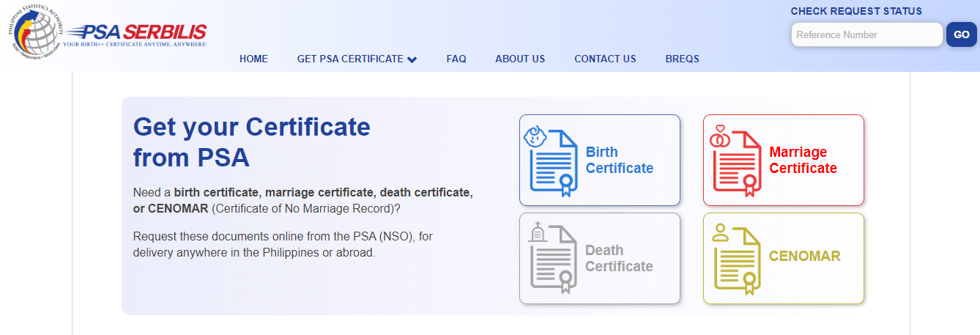Screen dimensions: 980x335
Task: Click the paragraph starting 'Need a birth certificate'
Action: 303,200
